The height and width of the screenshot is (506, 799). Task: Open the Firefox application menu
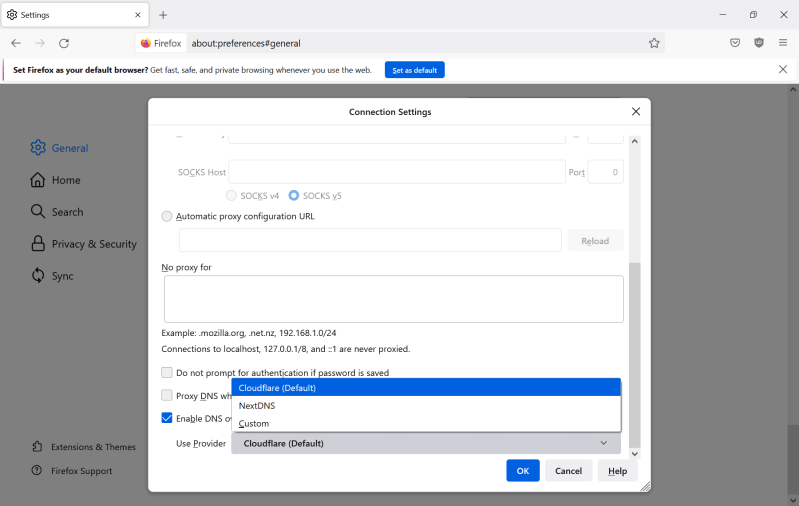click(783, 43)
